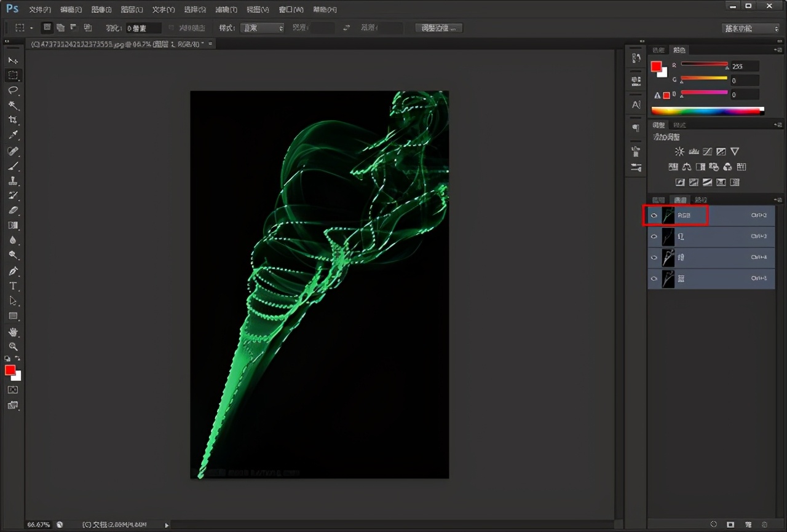Select the Clone Stamp tool
The image size is (787, 532).
(x=13, y=181)
